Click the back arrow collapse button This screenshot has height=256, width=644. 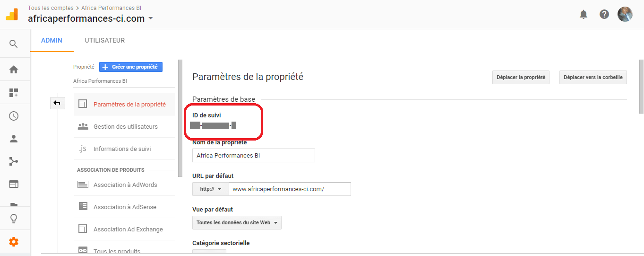pyautogui.click(x=57, y=103)
